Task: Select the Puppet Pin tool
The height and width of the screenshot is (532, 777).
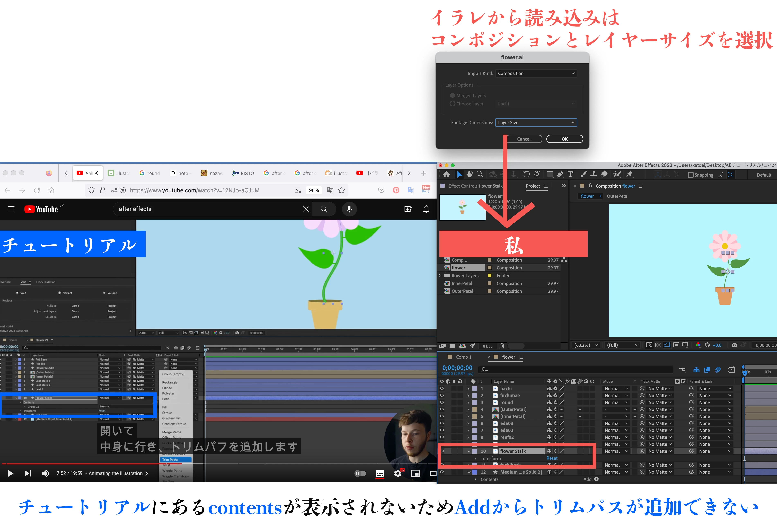Action: [x=629, y=174]
